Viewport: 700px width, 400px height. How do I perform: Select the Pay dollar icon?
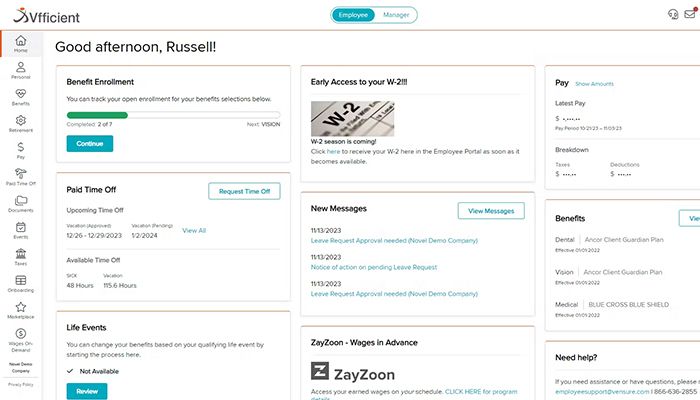(20, 149)
